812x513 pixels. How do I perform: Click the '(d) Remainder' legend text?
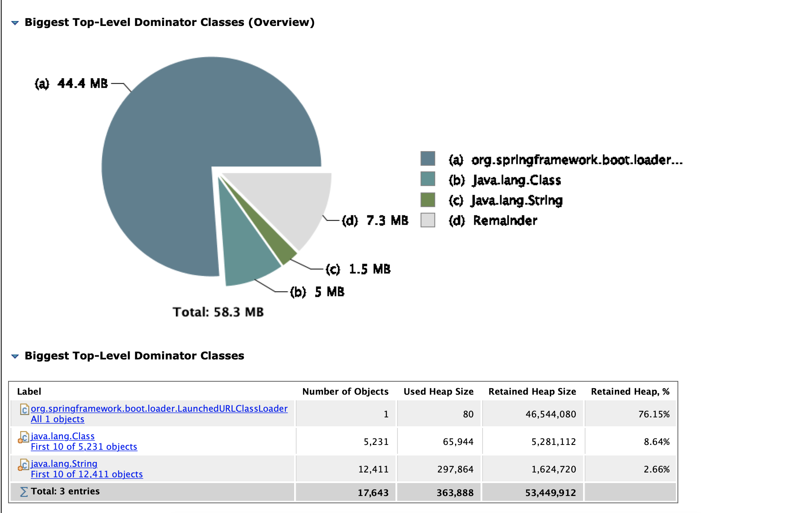[493, 220]
